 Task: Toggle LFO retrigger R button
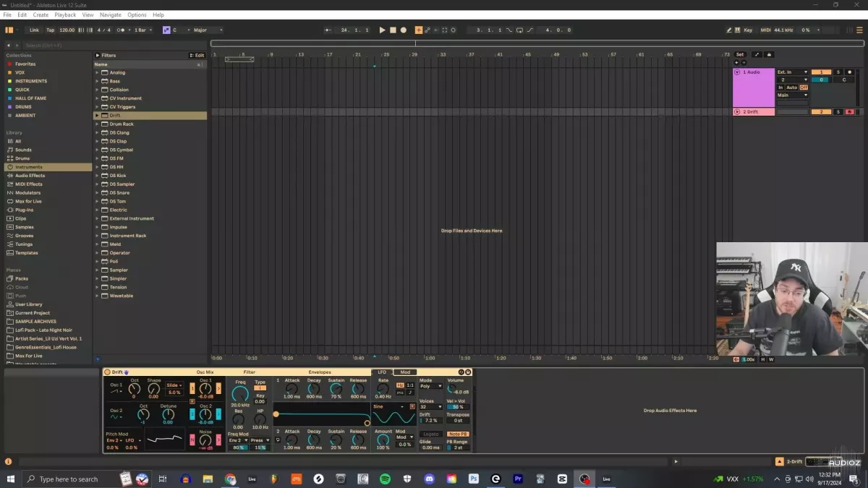click(412, 407)
